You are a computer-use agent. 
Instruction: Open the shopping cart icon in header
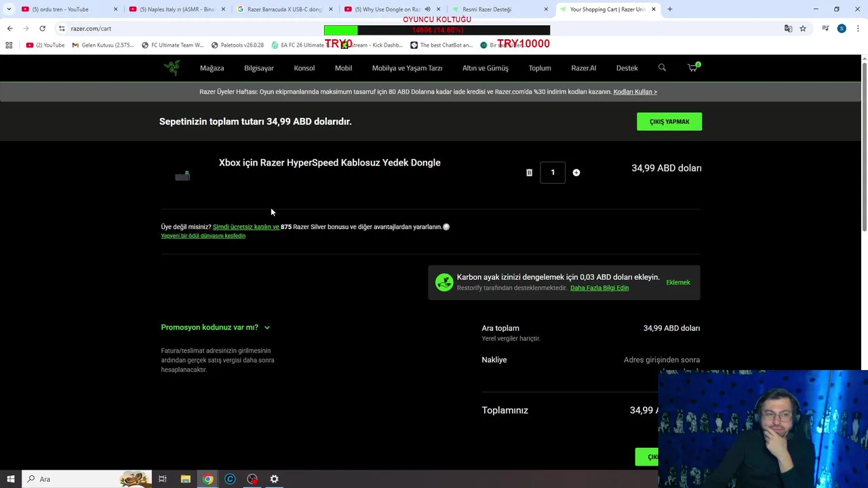click(692, 67)
